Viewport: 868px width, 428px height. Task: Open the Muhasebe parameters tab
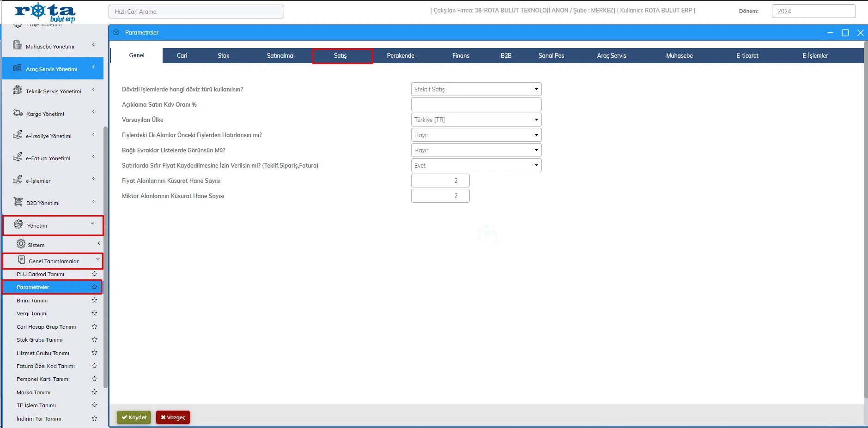point(679,56)
